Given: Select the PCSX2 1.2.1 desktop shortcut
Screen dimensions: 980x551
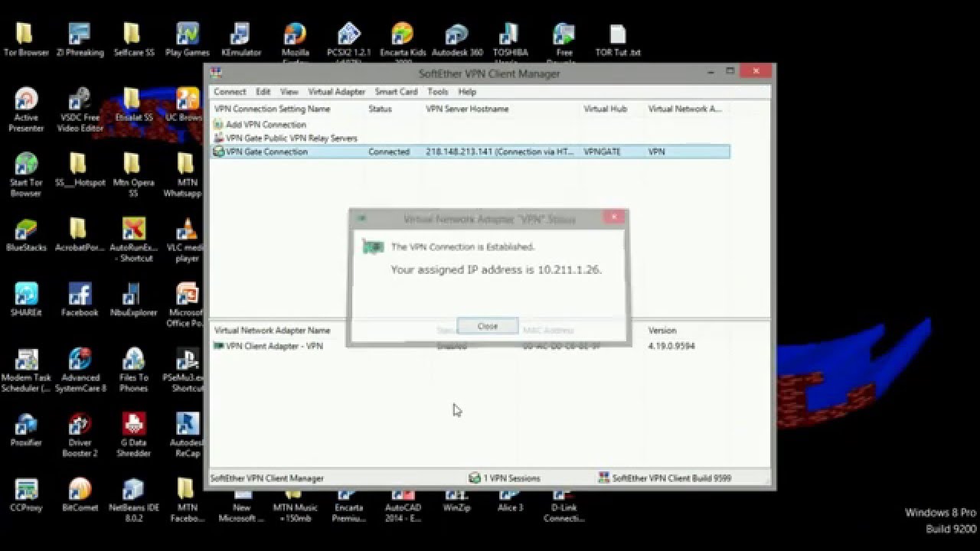Looking at the screenshot, I should coord(348,42).
